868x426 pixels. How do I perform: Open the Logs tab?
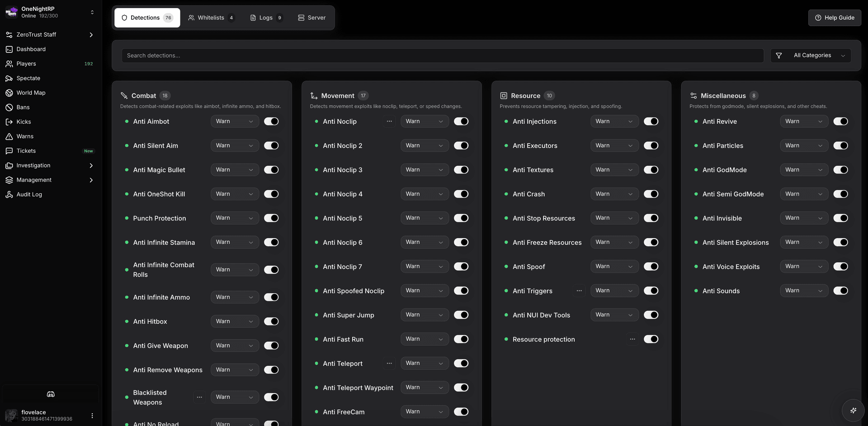(266, 18)
